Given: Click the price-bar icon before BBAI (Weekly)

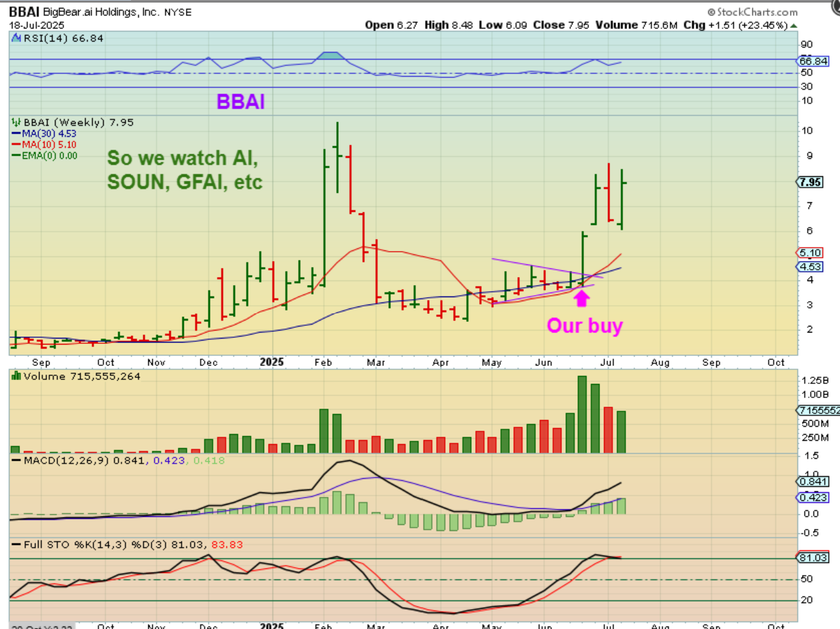Looking at the screenshot, I should (x=16, y=123).
